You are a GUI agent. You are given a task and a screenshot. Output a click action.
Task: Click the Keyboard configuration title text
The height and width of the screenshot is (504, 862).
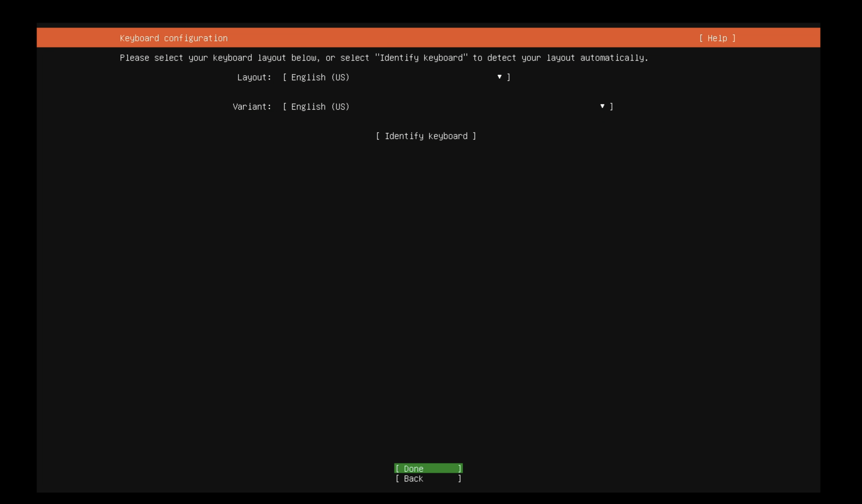[173, 38]
